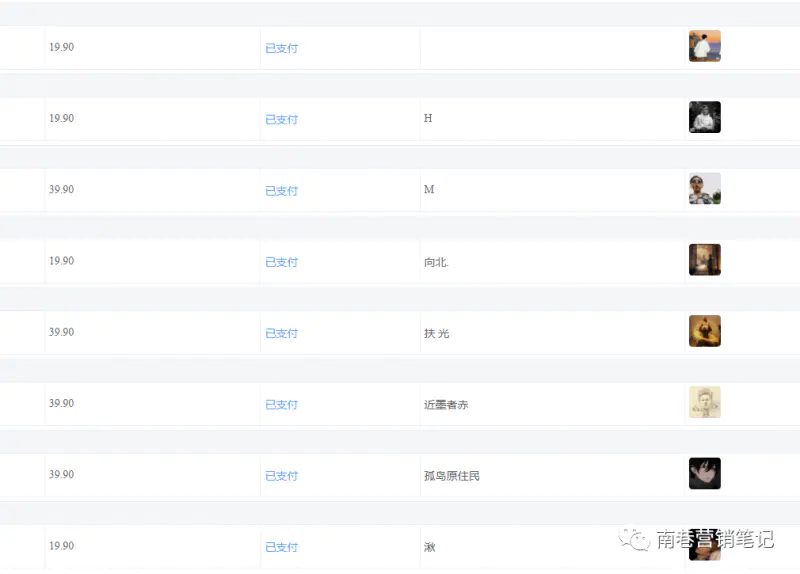Screen dimensions: 800x574
Task: Open the 已支付 status for 近墨者赤
Action: [x=282, y=405]
